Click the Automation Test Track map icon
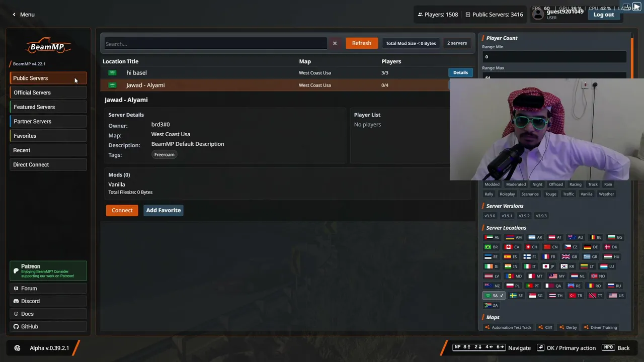 tap(487, 327)
